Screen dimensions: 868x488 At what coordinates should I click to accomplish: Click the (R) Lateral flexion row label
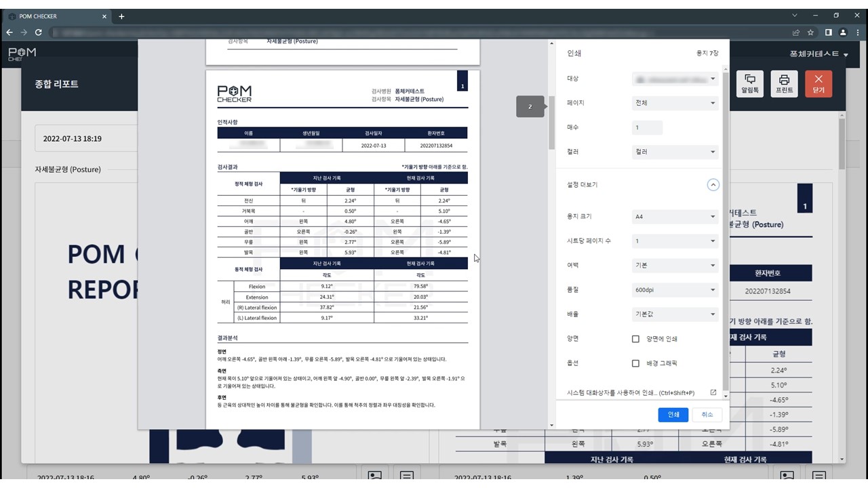(x=257, y=308)
